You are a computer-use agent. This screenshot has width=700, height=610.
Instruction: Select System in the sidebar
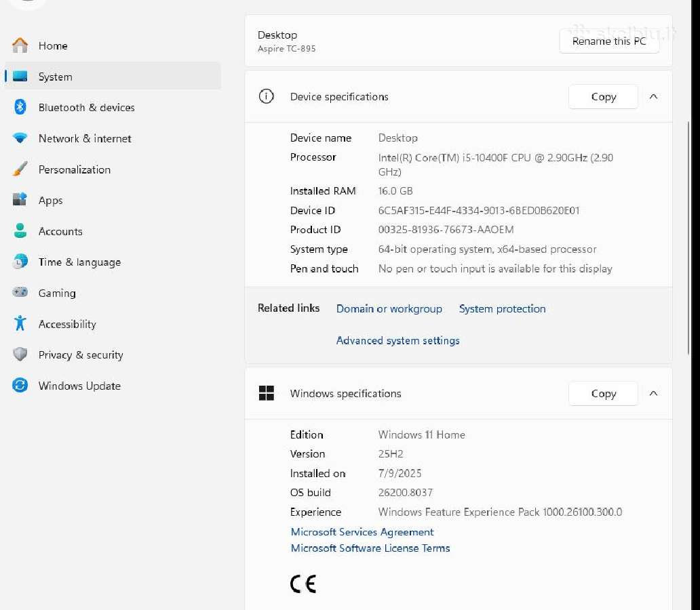[113, 77]
